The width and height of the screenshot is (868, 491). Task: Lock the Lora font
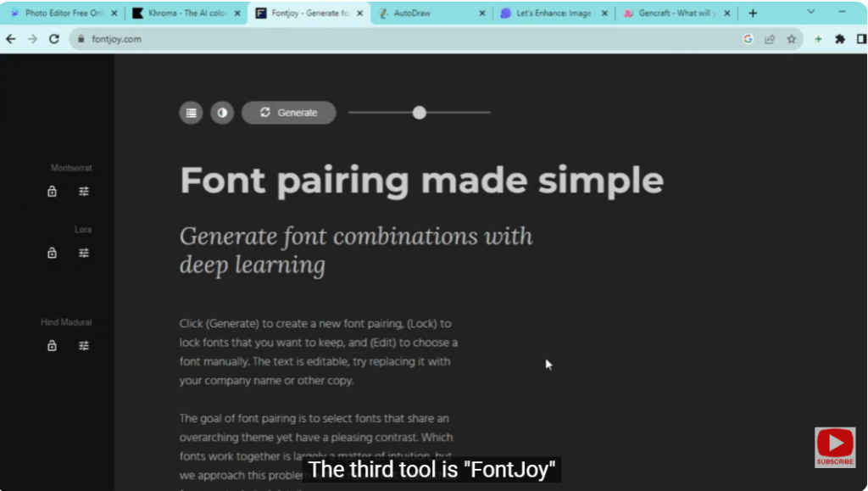coord(52,252)
